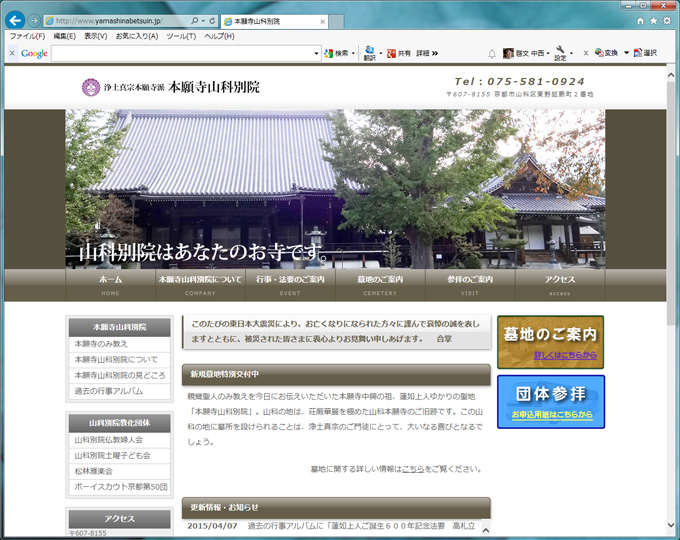Viewport: 680px width, 540px height.
Task: Open a new blank tab
Action: [x=337, y=21]
